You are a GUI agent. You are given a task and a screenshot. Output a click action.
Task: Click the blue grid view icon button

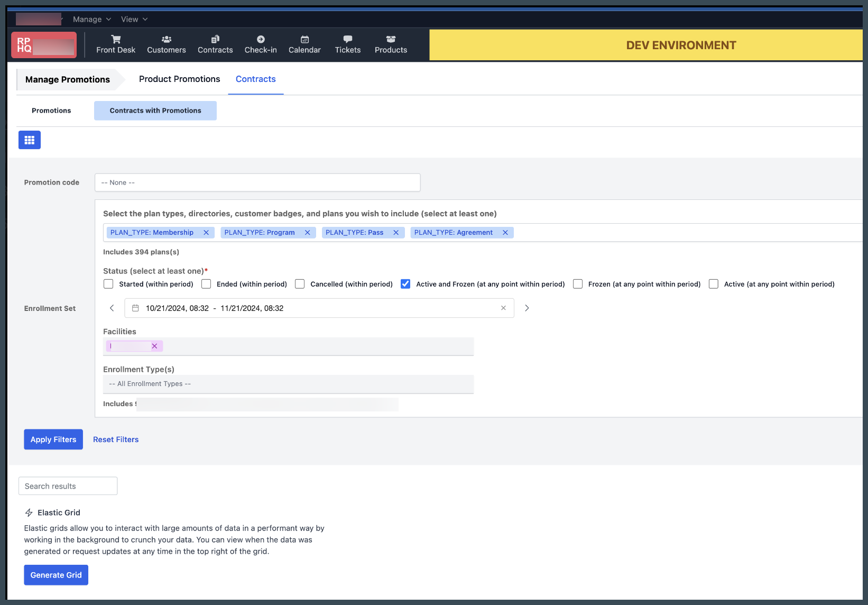tap(30, 140)
